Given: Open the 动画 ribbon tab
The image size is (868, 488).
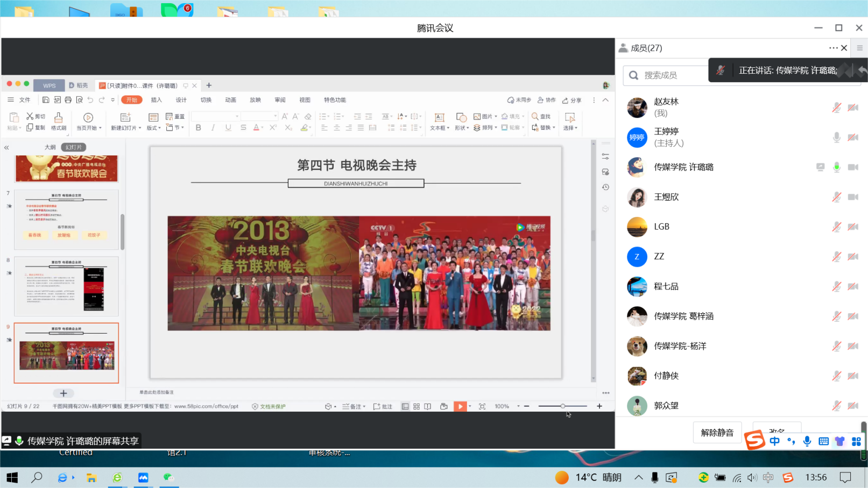Looking at the screenshot, I should [x=230, y=100].
